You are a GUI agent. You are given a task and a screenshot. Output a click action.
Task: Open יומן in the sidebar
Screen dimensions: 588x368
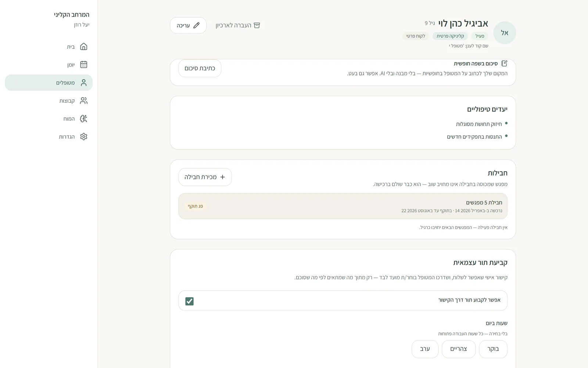[49, 65]
